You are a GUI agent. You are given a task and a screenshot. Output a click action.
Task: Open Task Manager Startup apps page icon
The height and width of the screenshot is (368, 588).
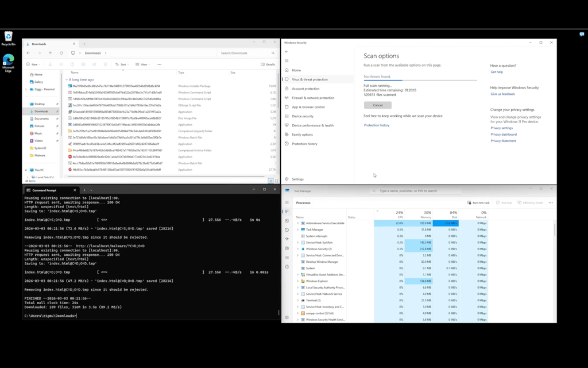tap(287, 239)
